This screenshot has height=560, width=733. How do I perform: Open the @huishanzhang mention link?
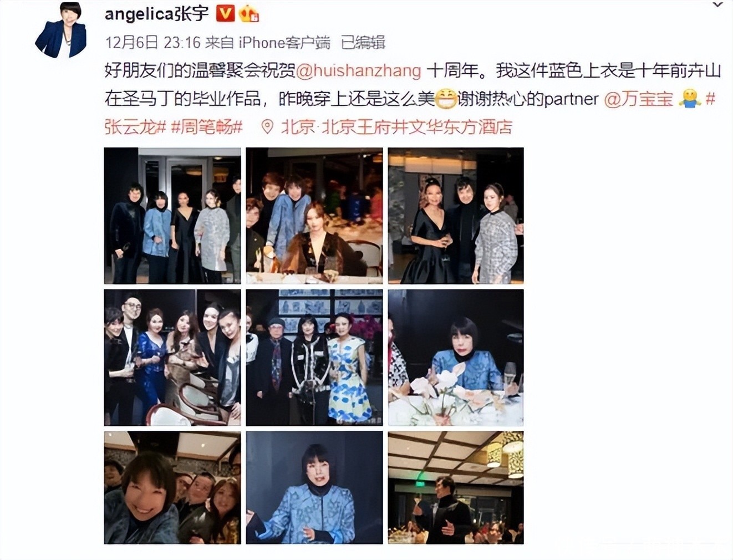click(359, 70)
